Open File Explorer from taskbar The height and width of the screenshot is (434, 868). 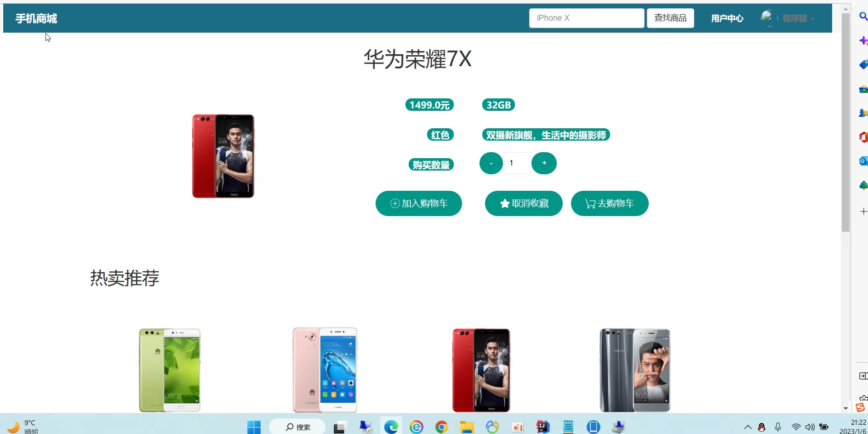pos(467,427)
